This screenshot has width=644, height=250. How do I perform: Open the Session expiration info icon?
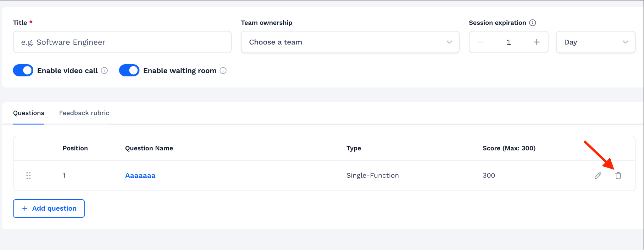[x=533, y=23]
